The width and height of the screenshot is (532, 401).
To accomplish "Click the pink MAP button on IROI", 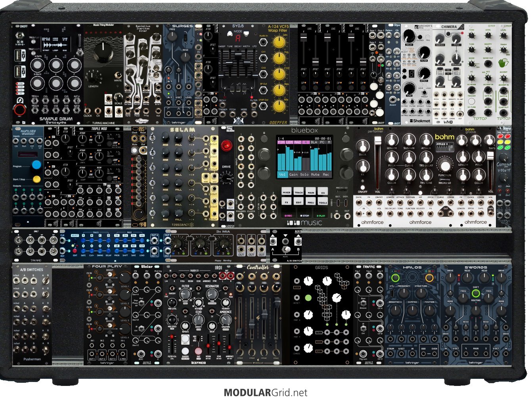I will 198,351.
